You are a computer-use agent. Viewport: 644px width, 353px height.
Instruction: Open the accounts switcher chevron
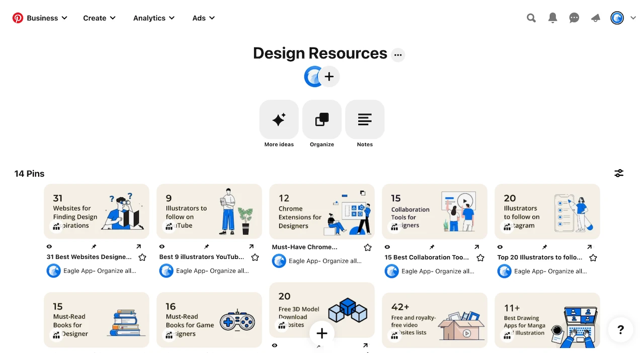pos(633,18)
